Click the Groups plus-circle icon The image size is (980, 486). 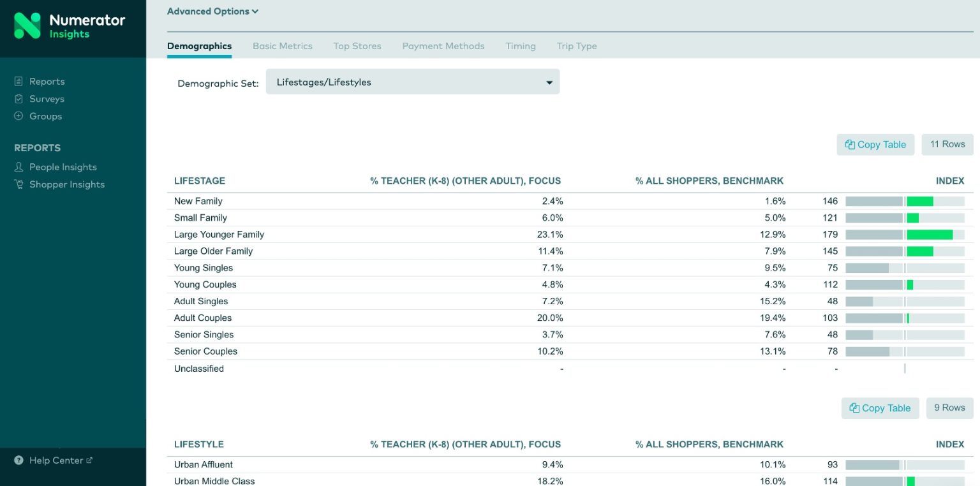click(19, 116)
